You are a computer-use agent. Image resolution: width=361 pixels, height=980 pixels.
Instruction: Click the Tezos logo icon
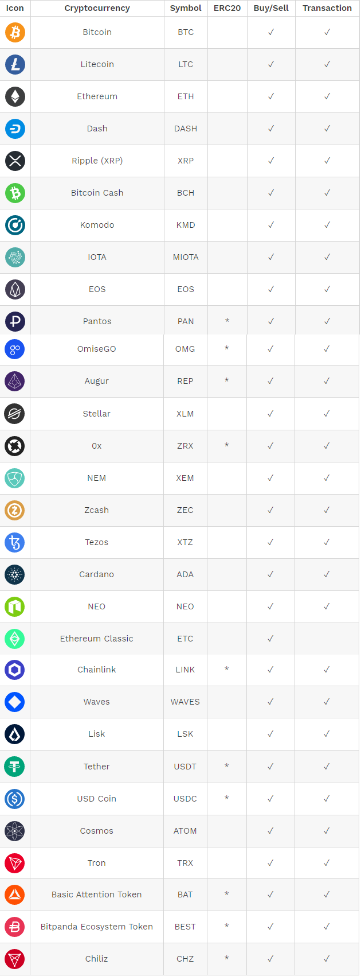coord(15,542)
